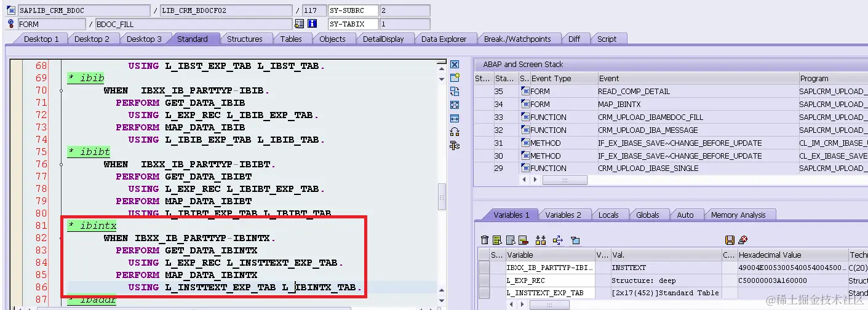
Task: Click the navigate-to-source icon next to BDOC_FILL
Action: pos(300,24)
